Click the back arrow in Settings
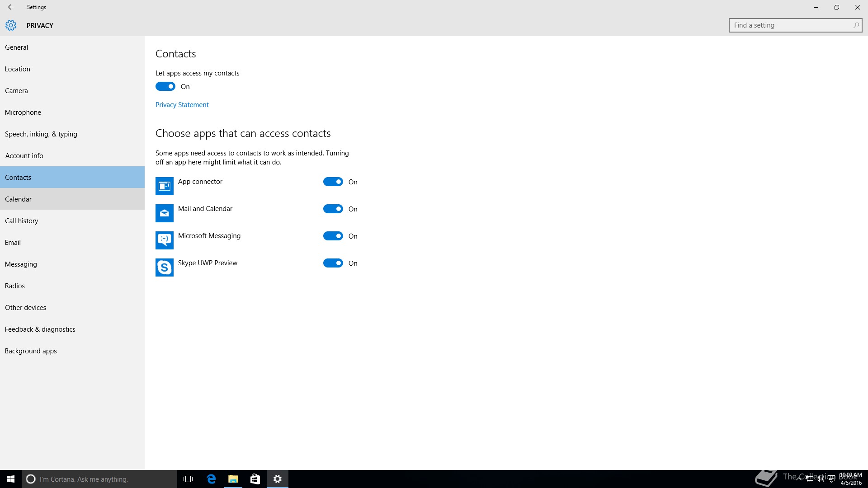The height and width of the screenshot is (488, 868). [x=11, y=7]
